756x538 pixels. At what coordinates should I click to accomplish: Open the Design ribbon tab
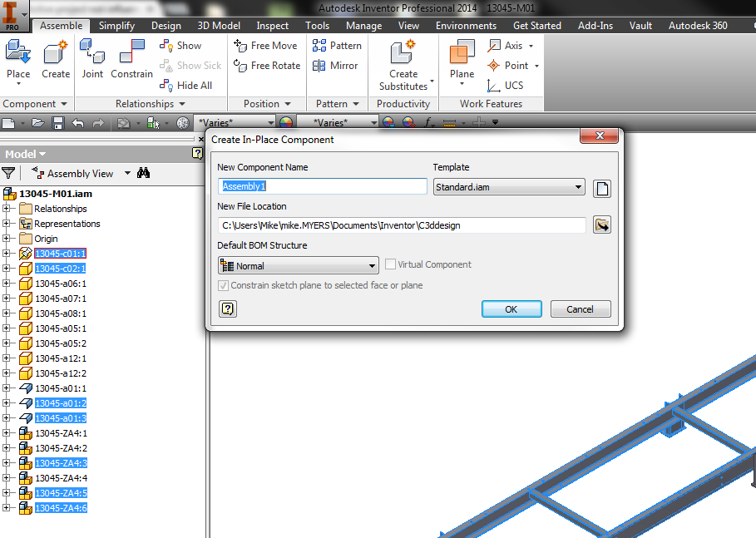pos(166,26)
